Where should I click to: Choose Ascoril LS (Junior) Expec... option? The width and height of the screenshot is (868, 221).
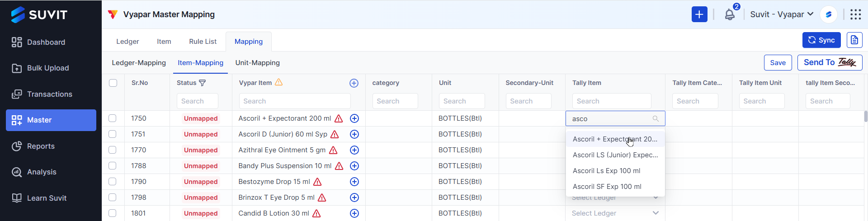(x=615, y=155)
